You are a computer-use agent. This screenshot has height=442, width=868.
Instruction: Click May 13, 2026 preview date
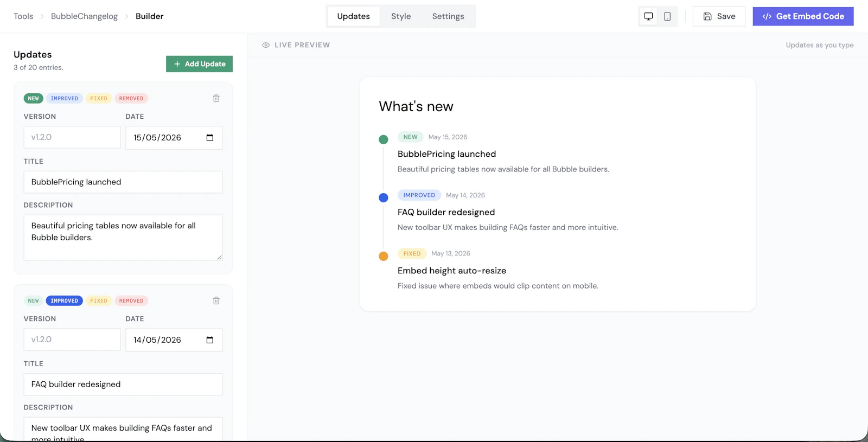[451, 254]
